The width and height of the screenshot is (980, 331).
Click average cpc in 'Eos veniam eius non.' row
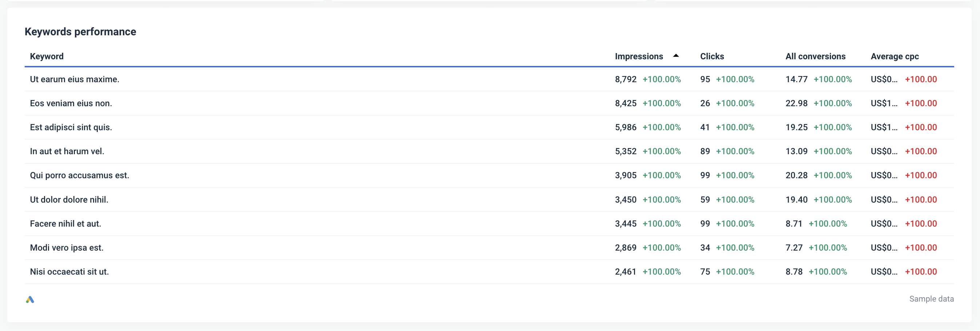pyautogui.click(x=884, y=103)
